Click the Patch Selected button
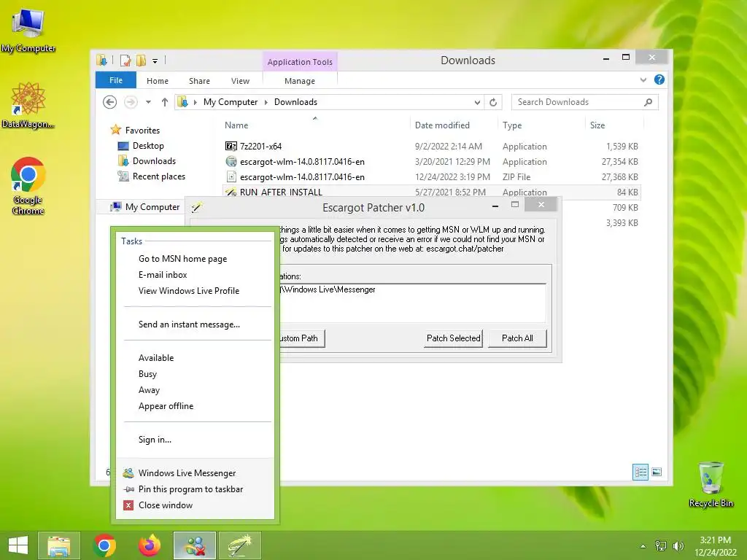 (453, 338)
